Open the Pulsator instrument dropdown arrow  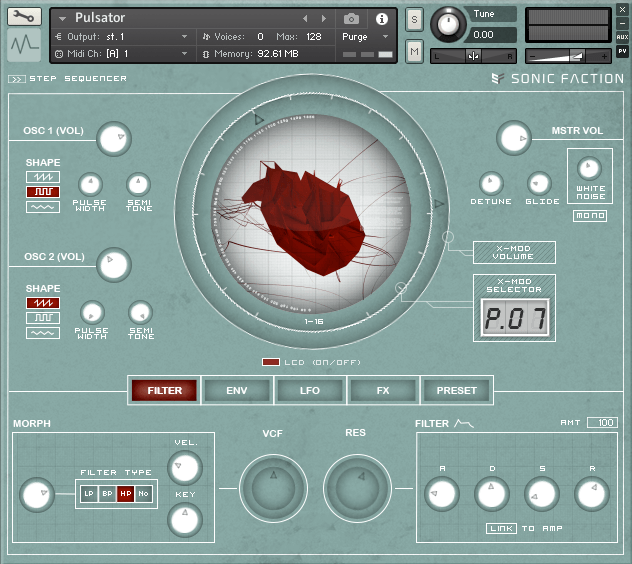click(x=62, y=19)
